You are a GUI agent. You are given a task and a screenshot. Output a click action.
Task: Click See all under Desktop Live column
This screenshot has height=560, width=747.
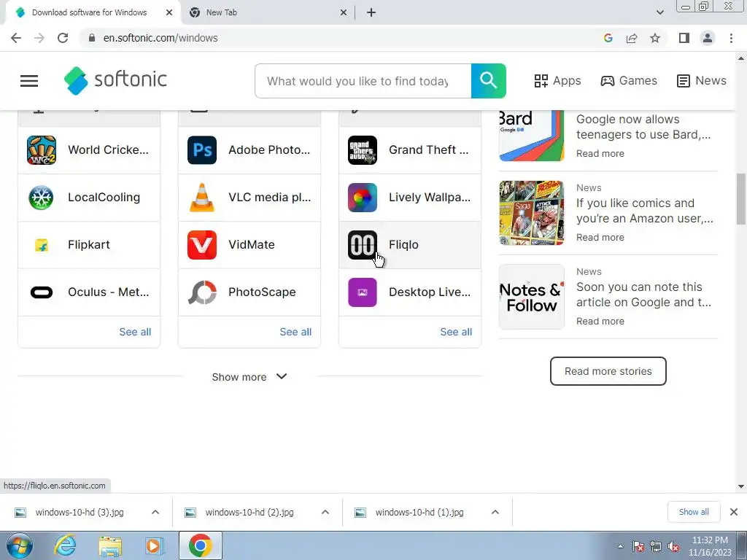click(456, 332)
